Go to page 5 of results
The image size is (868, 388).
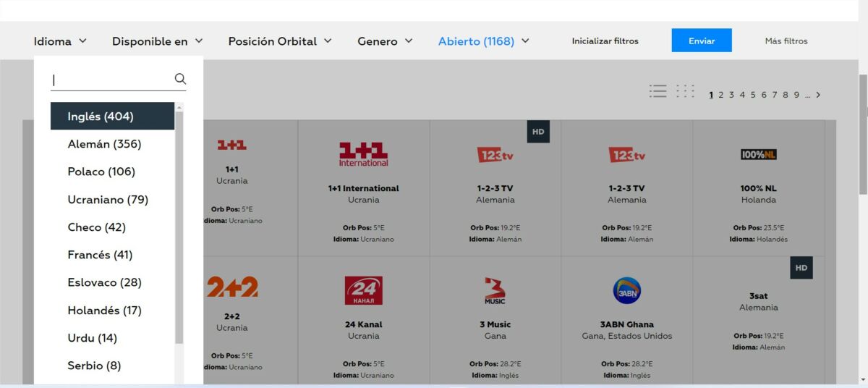coord(753,95)
